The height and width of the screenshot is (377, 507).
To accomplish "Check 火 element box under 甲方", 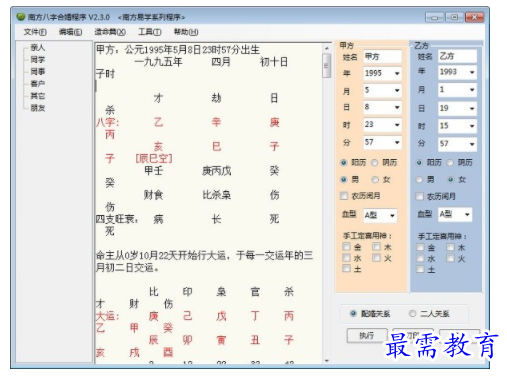I will pos(377,258).
